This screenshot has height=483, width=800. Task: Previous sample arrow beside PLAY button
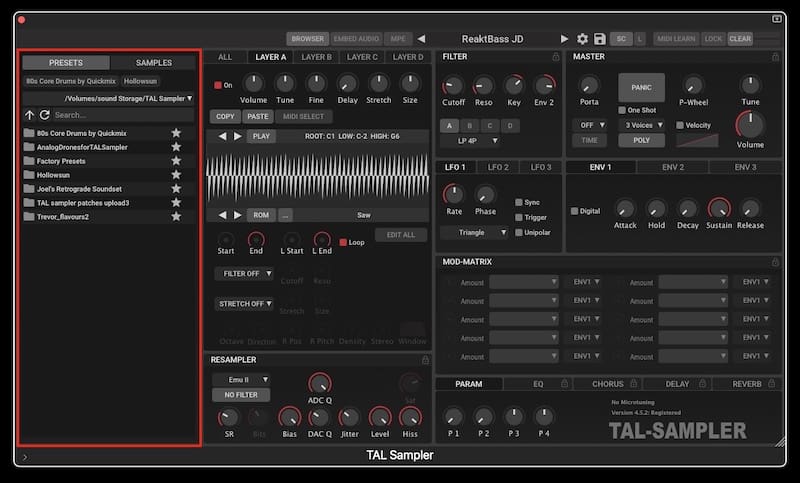(222, 136)
